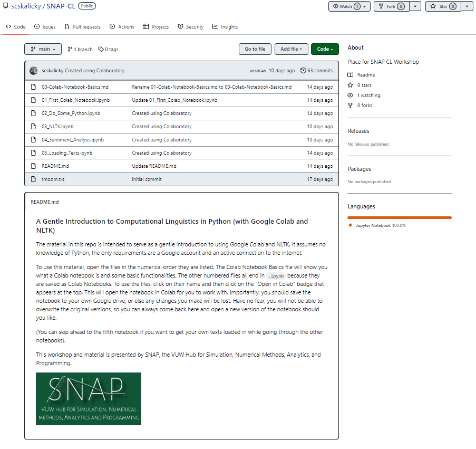Open commit message 'Update README.md'
The width and height of the screenshot is (476, 449).
[x=154, y=166]
